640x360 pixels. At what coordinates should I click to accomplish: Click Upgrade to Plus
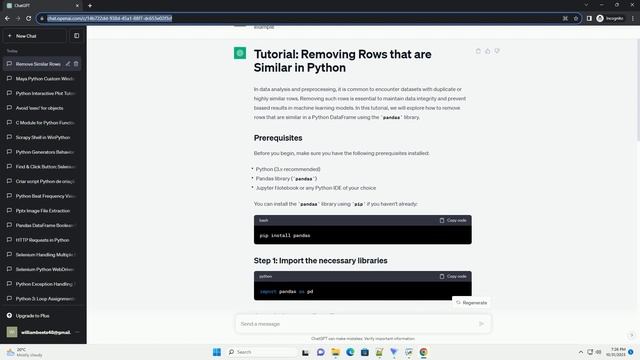point(42,316)
